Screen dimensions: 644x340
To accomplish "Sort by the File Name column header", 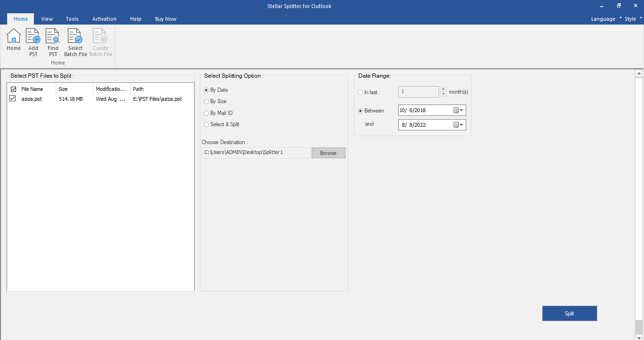I will 37,89.
